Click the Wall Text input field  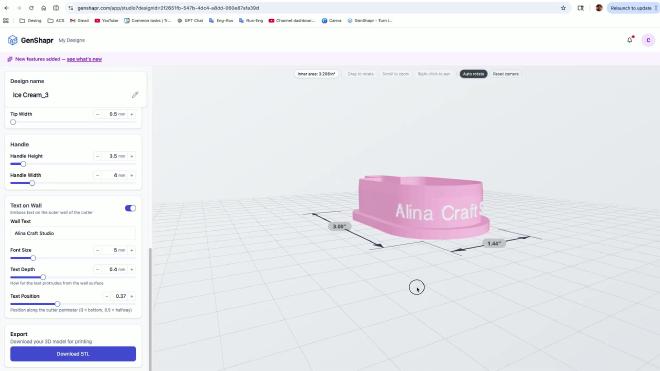73,233
